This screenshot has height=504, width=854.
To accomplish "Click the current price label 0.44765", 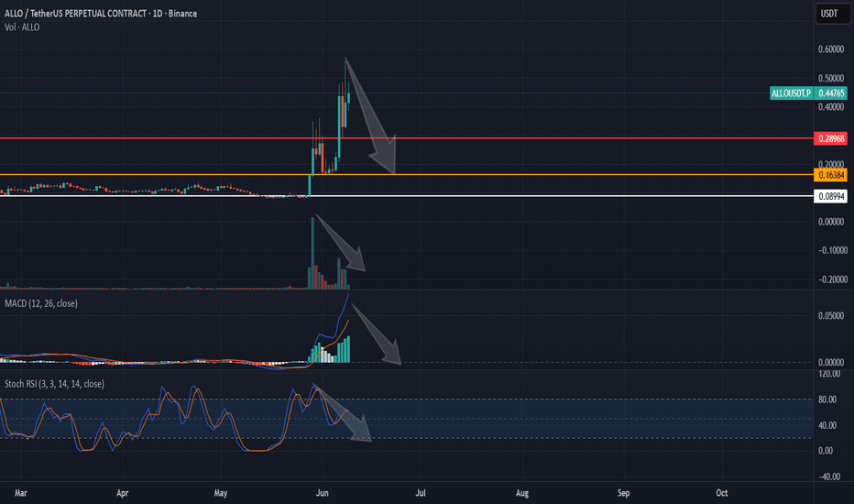I will click(x=830, y=93).
